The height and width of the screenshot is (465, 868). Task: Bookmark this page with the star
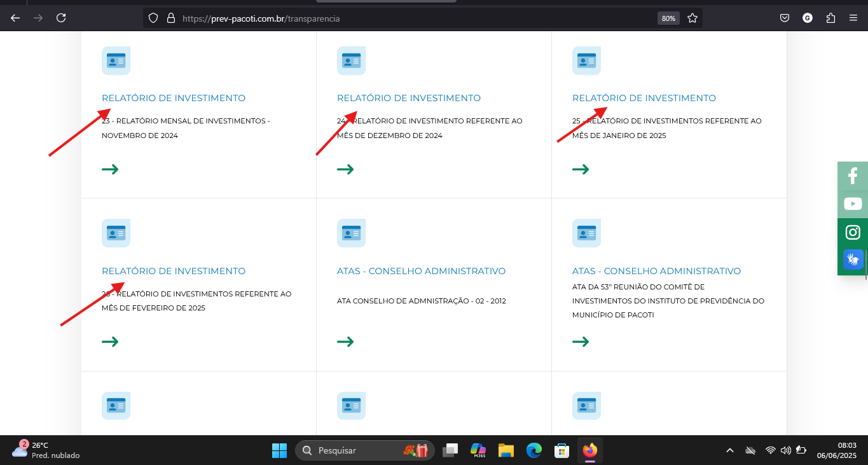pyautogui.click(x=692, y=18)
